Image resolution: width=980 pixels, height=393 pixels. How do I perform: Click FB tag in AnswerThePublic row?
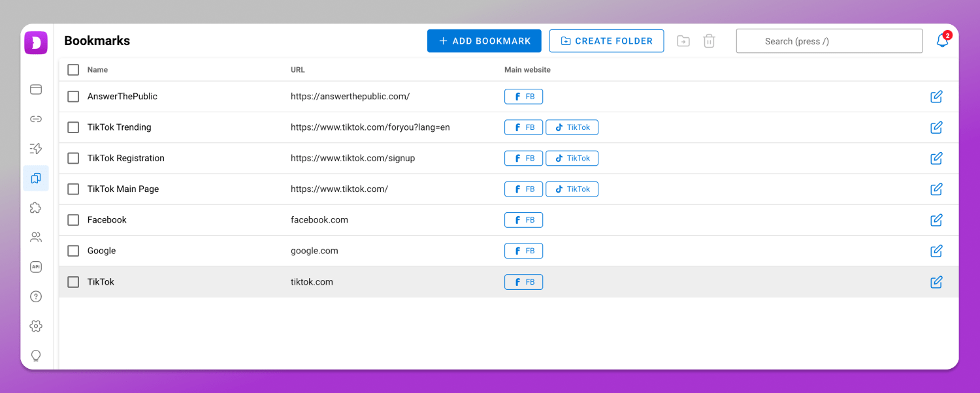[523, 97]
